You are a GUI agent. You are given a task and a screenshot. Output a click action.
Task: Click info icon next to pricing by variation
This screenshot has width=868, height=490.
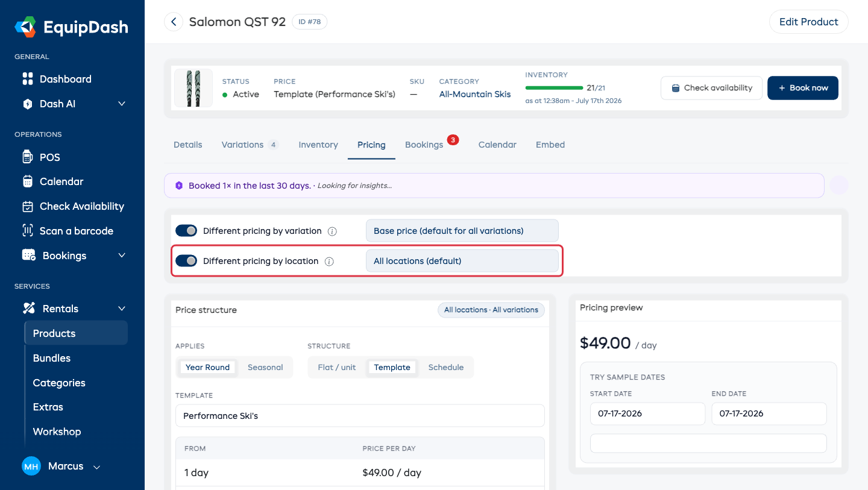[332, 231]
